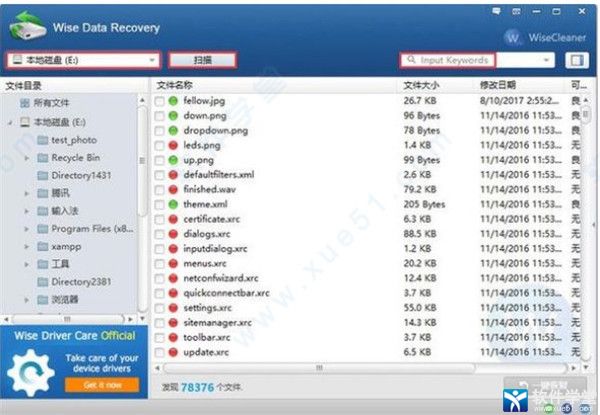Image resolution: width=600 pixels, height=415 pixels.
Task: Expand the Recycle Bin folder
Action: (27, 158)
